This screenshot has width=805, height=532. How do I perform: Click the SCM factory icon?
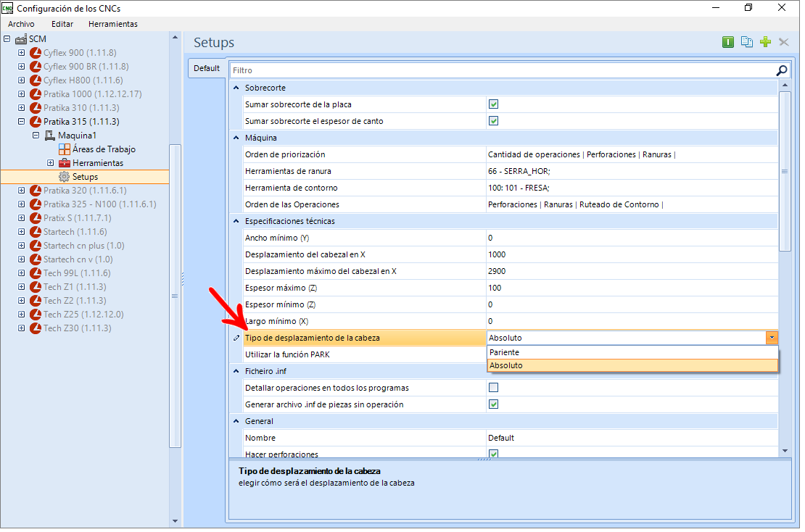point(21,39)
